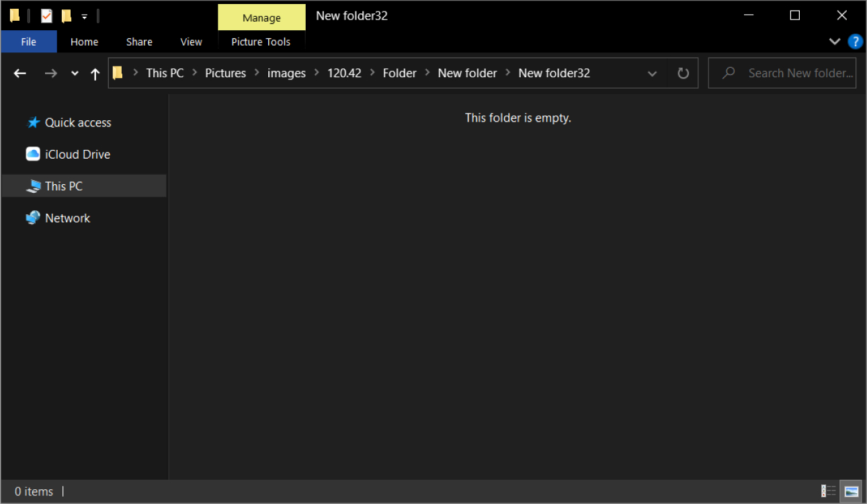The height and width of the screenshot is (504, 867).
Task: Click the Refresh icon in the address bar
Action: tap(683, 73)
